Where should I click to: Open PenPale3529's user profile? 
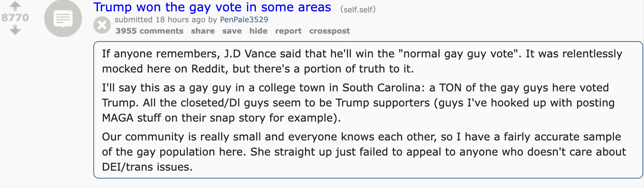point(244,20)
